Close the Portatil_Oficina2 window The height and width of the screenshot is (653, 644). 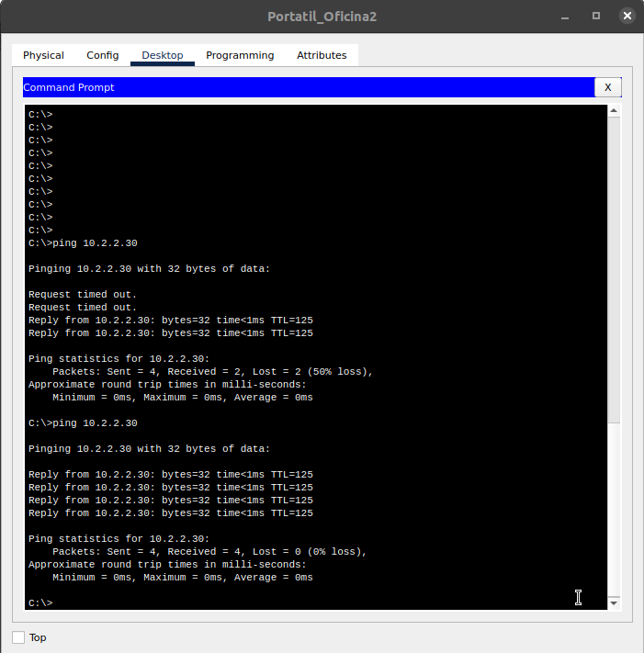coord(627,16)
